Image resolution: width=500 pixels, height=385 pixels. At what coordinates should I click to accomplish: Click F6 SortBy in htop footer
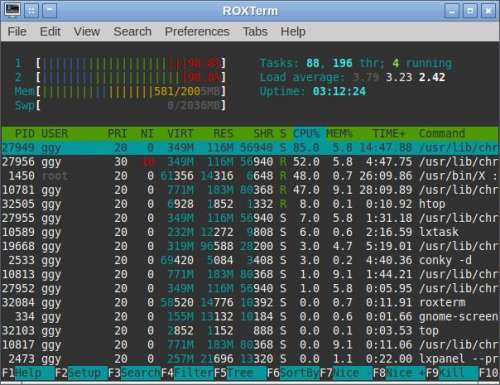click(293, 373)
